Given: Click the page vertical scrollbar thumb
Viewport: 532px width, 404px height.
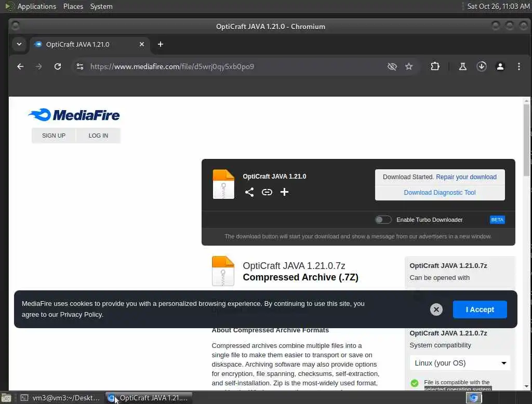Looking at the screenshot, I should coord(526,140).
